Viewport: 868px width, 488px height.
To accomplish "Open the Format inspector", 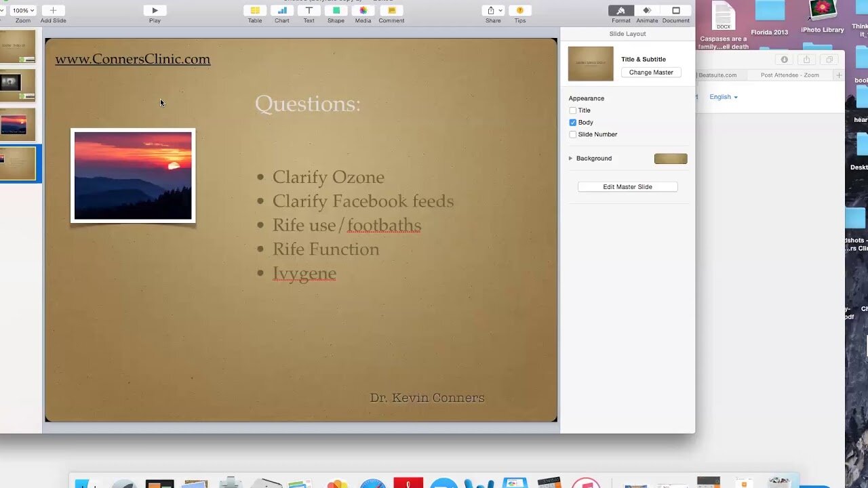I will 621,10.
